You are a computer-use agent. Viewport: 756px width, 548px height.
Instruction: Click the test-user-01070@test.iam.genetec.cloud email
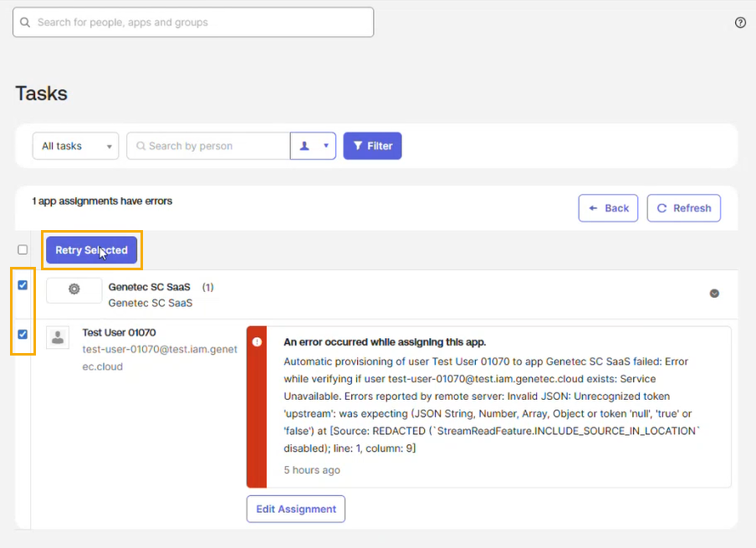(160, 358)
